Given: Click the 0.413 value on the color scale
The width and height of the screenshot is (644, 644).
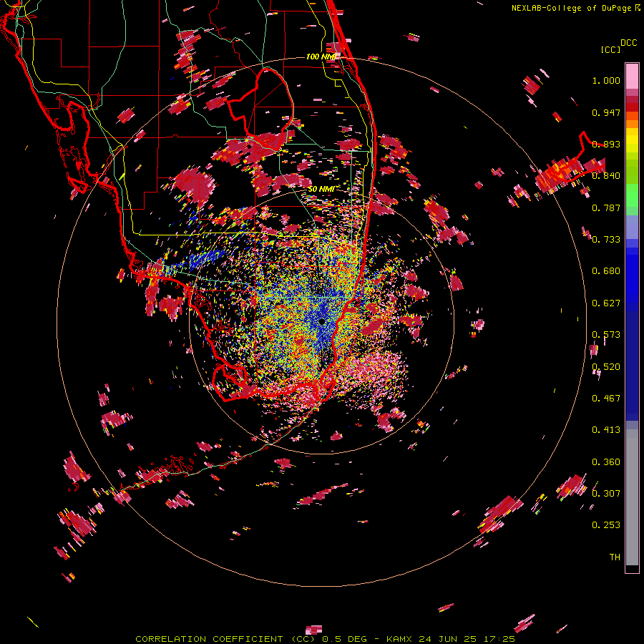Looking at the screenshot, I should (x=606, y=430).
